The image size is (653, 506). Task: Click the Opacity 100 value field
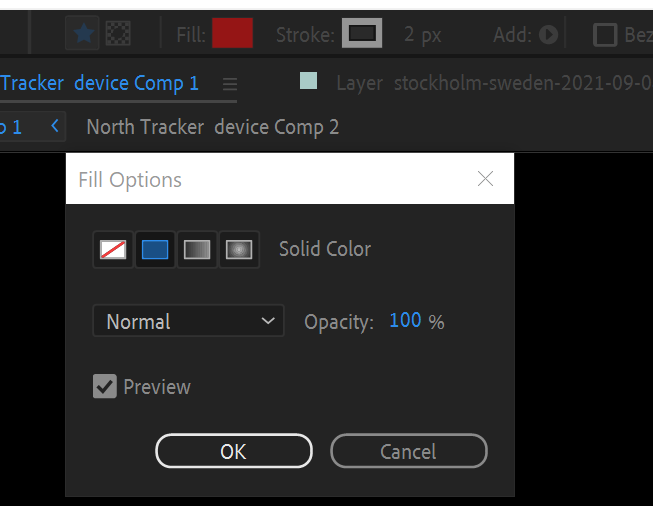405,321
